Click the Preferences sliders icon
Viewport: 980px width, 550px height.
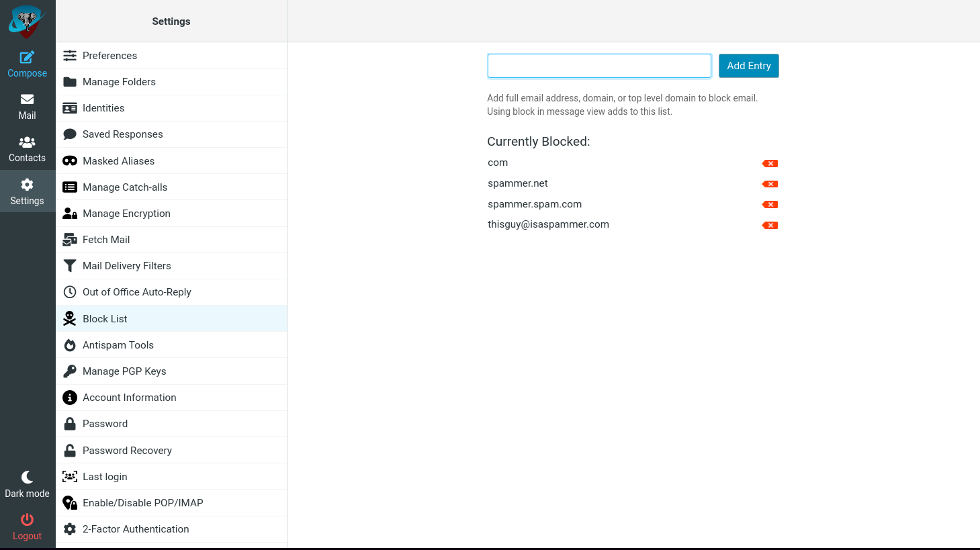click(x=70, y=56)
